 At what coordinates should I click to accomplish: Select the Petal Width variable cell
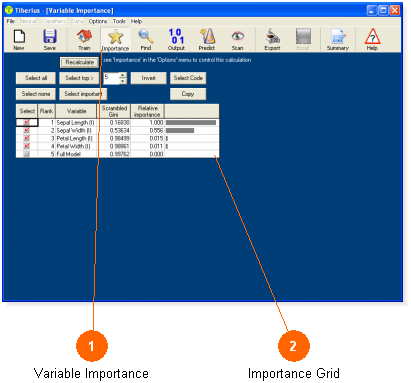76,146
